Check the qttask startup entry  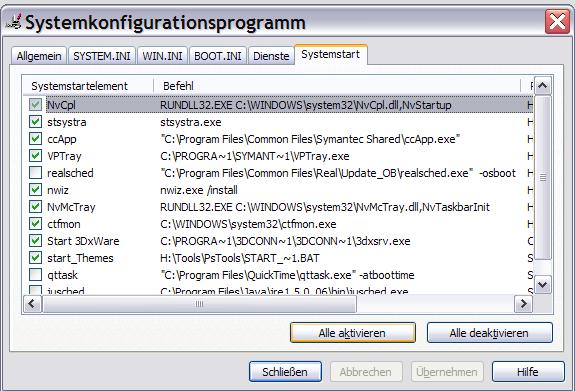coord(35,275)
